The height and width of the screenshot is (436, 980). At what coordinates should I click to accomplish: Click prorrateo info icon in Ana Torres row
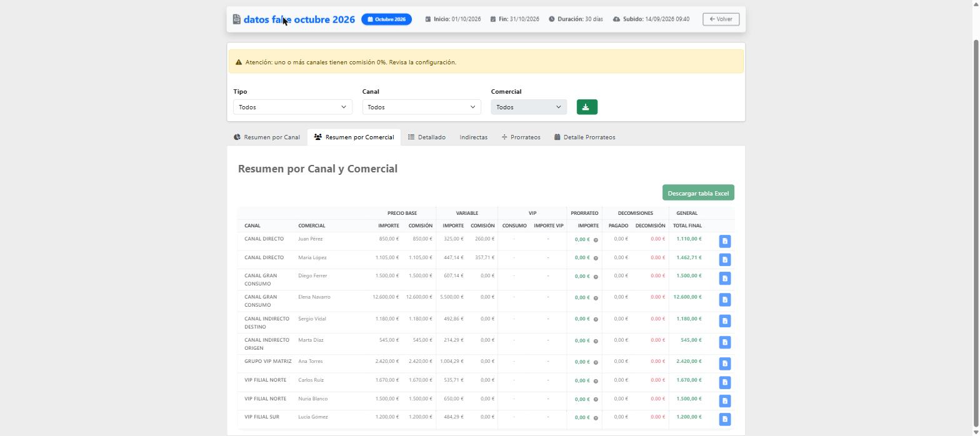596,362
